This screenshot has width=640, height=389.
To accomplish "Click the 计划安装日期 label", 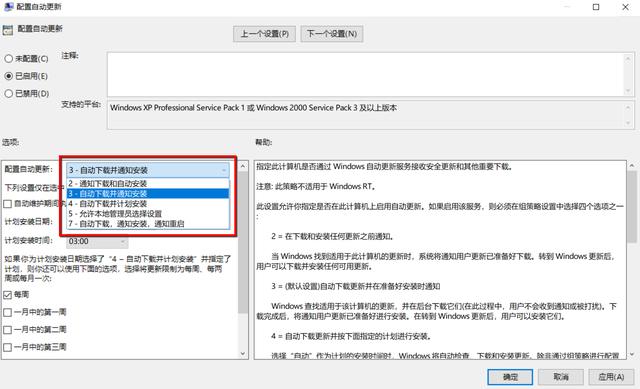I will [28, 222].
